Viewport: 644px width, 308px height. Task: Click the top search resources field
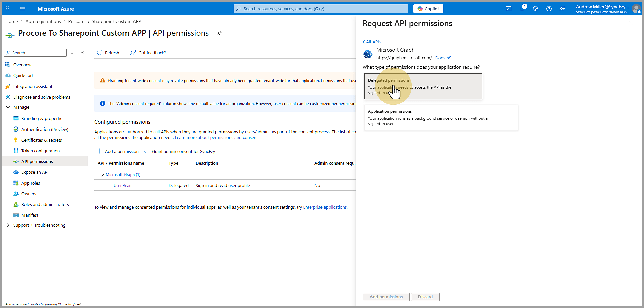pyautogui.click(x=320, y=9)
